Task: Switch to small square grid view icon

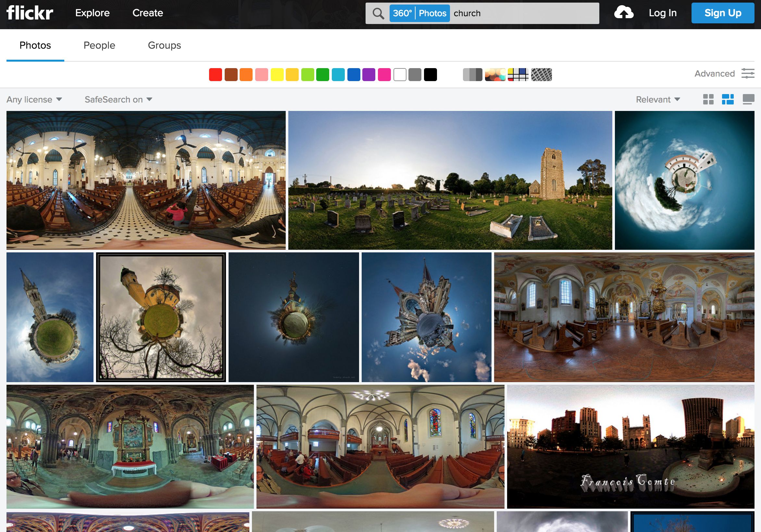Action: point(708,99)
